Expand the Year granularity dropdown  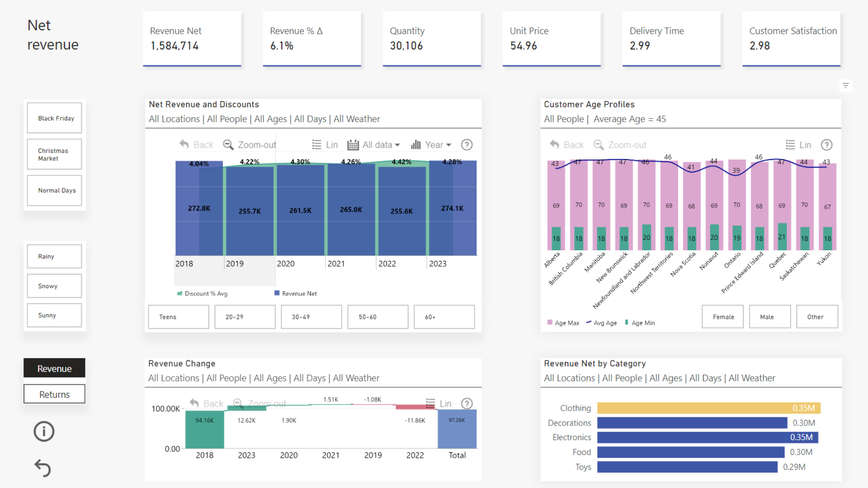[438, 145]
